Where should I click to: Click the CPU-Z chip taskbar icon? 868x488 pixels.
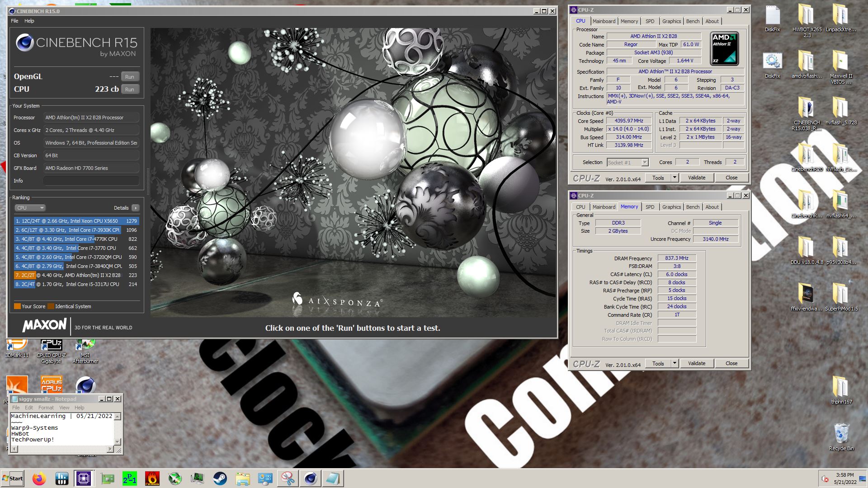(84, 479)
